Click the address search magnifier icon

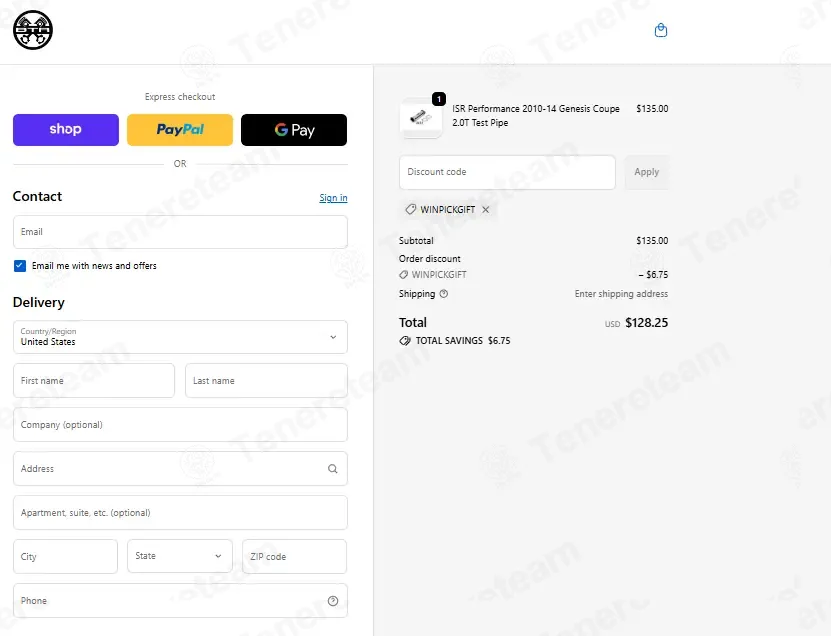332,469
